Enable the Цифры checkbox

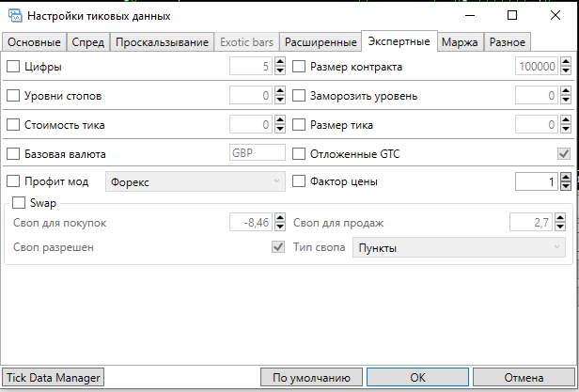tap(13, 67)
